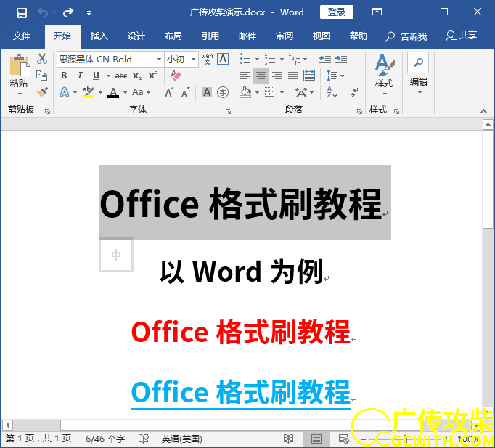Clear all formatting eraser icon
The width and height of the screenshot is (495, 448).
coord(176,76)
